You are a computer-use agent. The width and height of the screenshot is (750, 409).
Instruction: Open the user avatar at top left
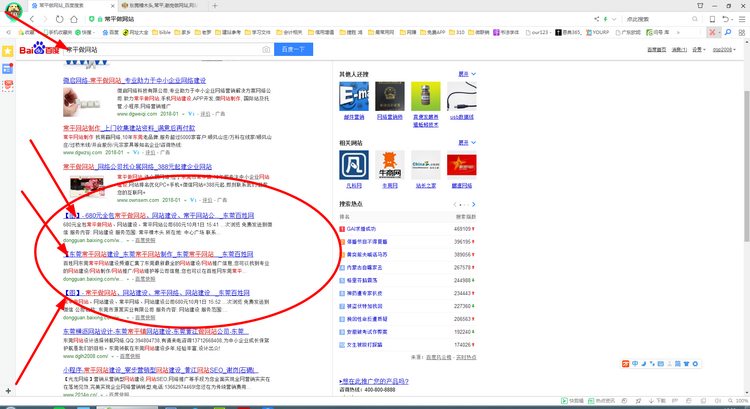(13, 11)
